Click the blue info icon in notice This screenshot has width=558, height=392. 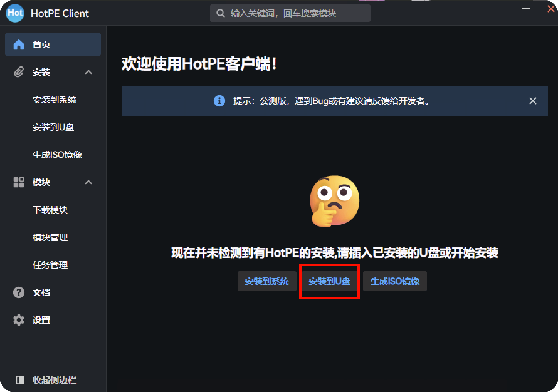pos(219,101)
